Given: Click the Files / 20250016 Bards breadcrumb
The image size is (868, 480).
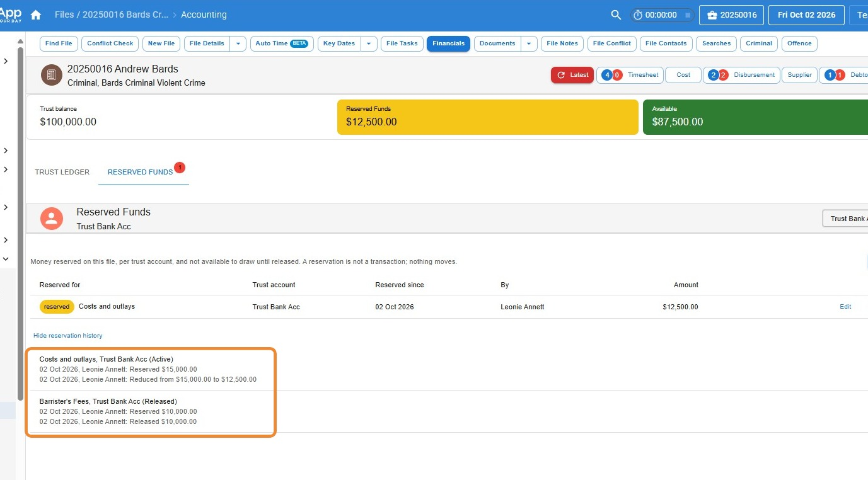Looking at the screenshot, I should point(112,14).
